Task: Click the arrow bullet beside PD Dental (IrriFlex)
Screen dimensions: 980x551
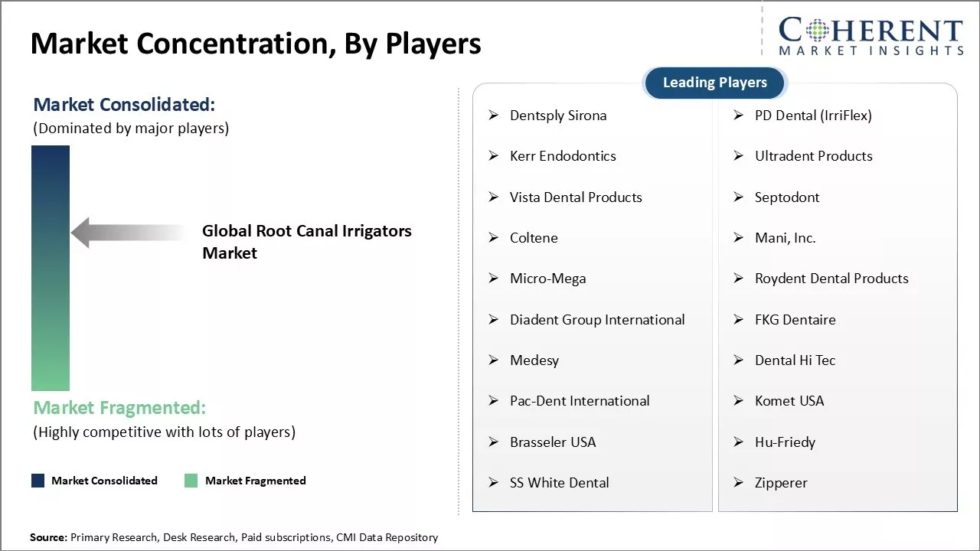Action: [x=739, y=116]
